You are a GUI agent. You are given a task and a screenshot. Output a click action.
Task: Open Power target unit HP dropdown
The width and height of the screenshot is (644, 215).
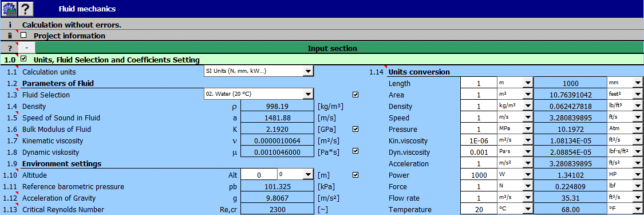coord(638,175)
